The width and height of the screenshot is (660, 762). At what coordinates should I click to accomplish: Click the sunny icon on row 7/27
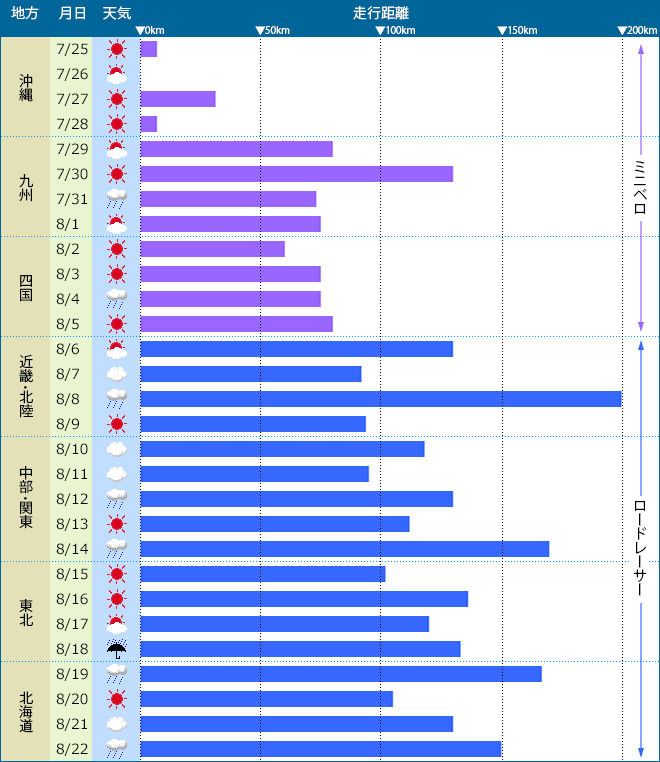pyautogui.click(x=117, y=99)
